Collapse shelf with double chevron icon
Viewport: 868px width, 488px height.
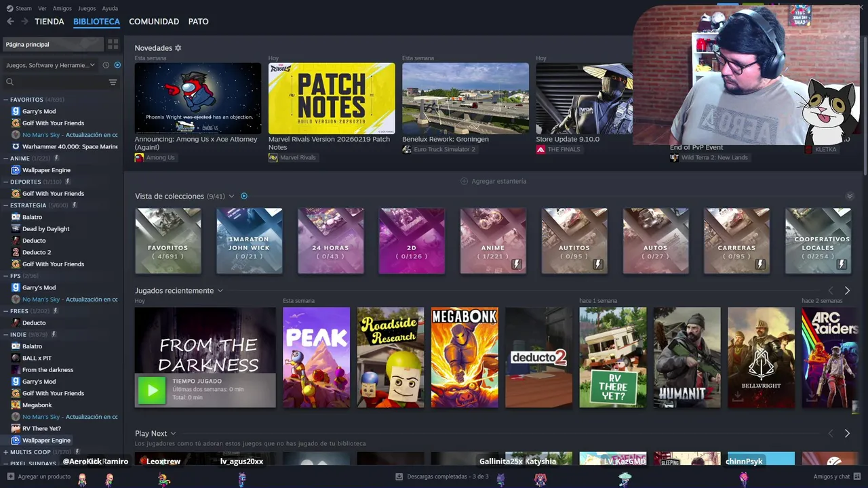click(x=850, y=196)
